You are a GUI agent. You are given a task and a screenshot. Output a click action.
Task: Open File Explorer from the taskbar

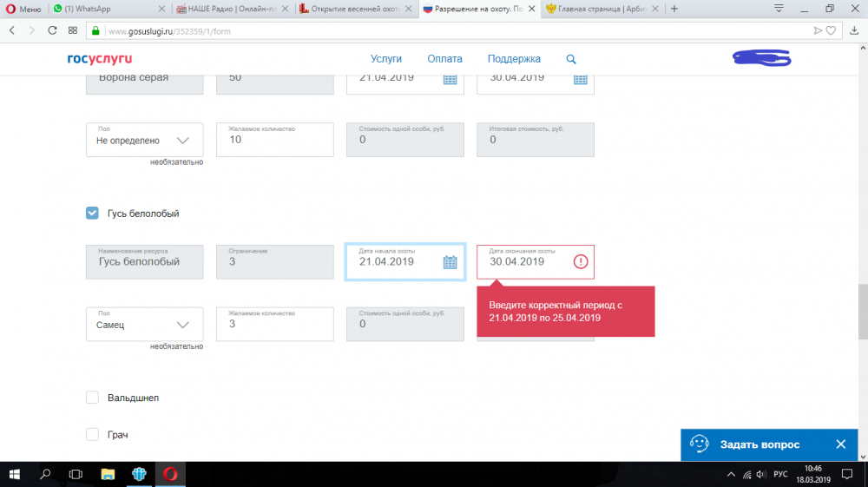(x=108, y=474)
